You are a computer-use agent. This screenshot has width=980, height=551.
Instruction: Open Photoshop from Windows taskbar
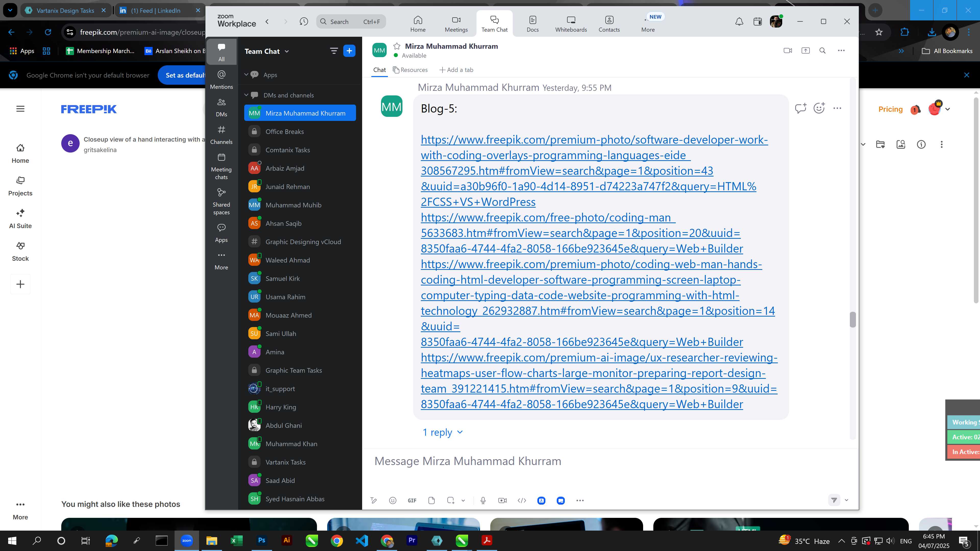[262, 540]
